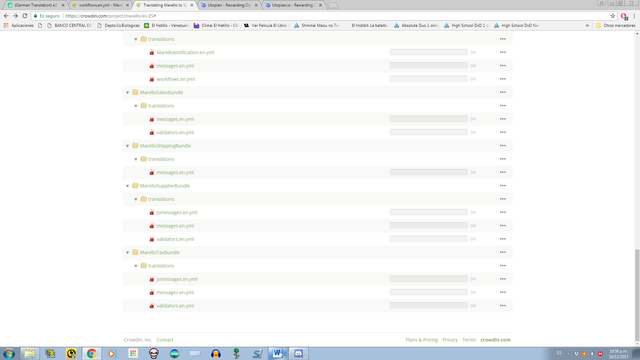Click the ellipsis beside MarelloSalesBundle folder
Viewport: 640px width, 360px height.
(x=502, y=92)
